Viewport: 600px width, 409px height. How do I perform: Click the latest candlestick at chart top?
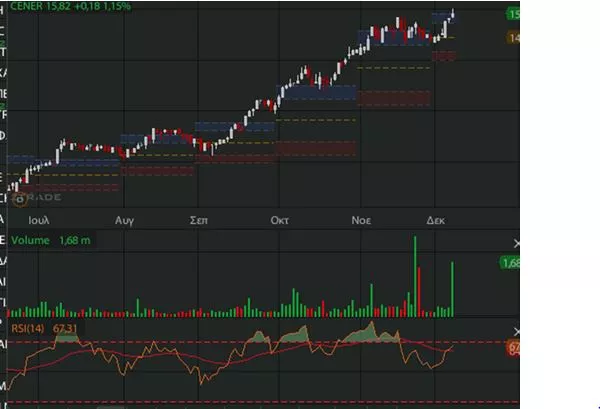[452, 13]
